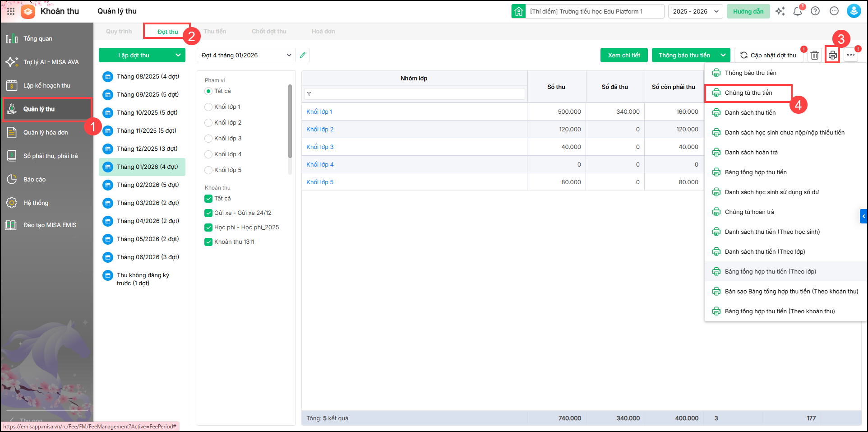Image resolution: width=868 pixels, height=432 pixels.
Task: Click the user avatar icon
Action: pos(854,11)
